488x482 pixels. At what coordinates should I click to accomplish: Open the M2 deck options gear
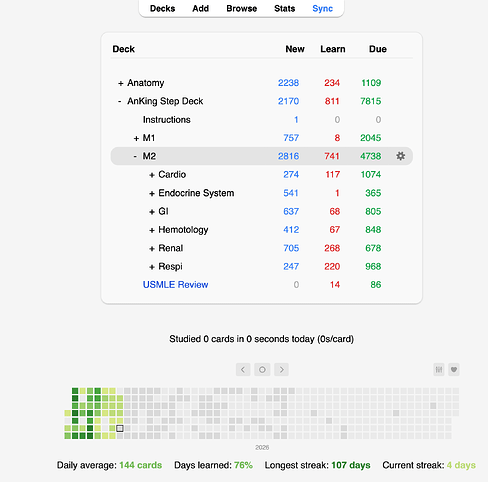click(x=400, y=156)
